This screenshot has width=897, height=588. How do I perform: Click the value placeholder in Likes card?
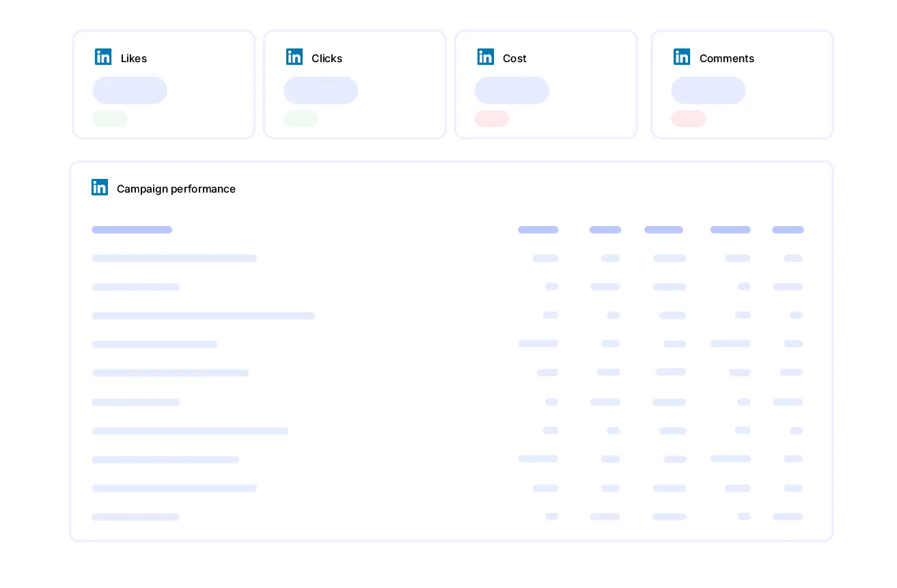click(x=130, y=90)
